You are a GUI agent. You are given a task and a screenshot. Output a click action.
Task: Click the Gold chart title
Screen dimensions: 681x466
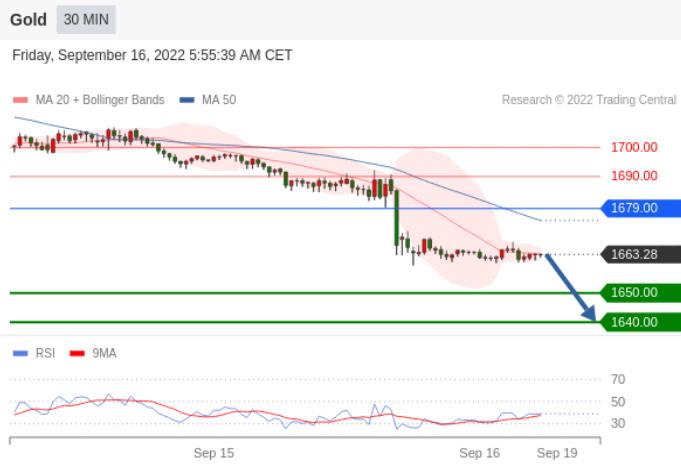[28, 20]
